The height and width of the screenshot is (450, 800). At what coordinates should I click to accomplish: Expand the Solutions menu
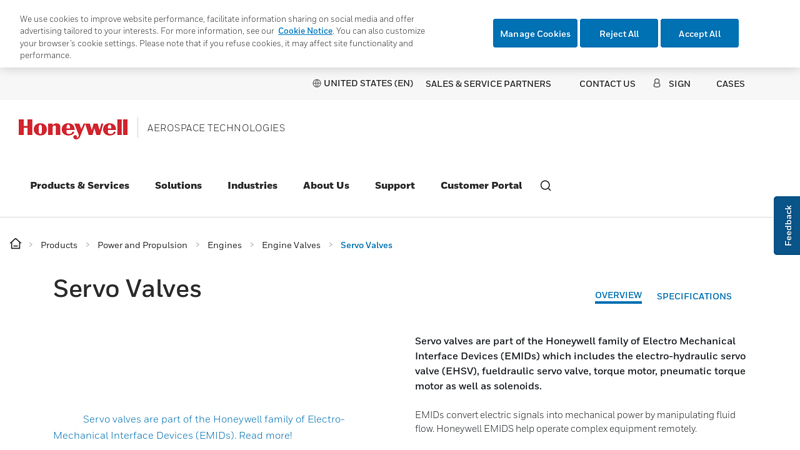click(178, 185)
